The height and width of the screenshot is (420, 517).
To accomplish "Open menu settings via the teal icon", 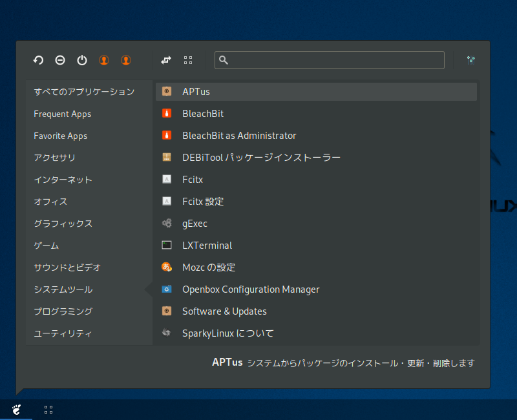I will [471, 60].
